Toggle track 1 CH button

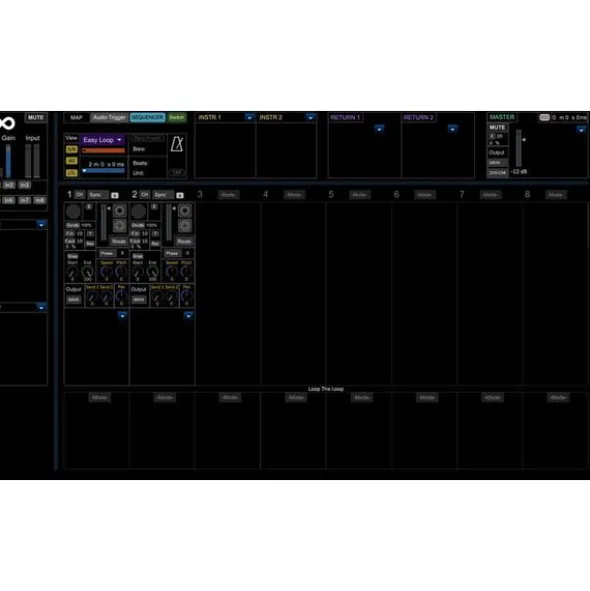(80, 194)
